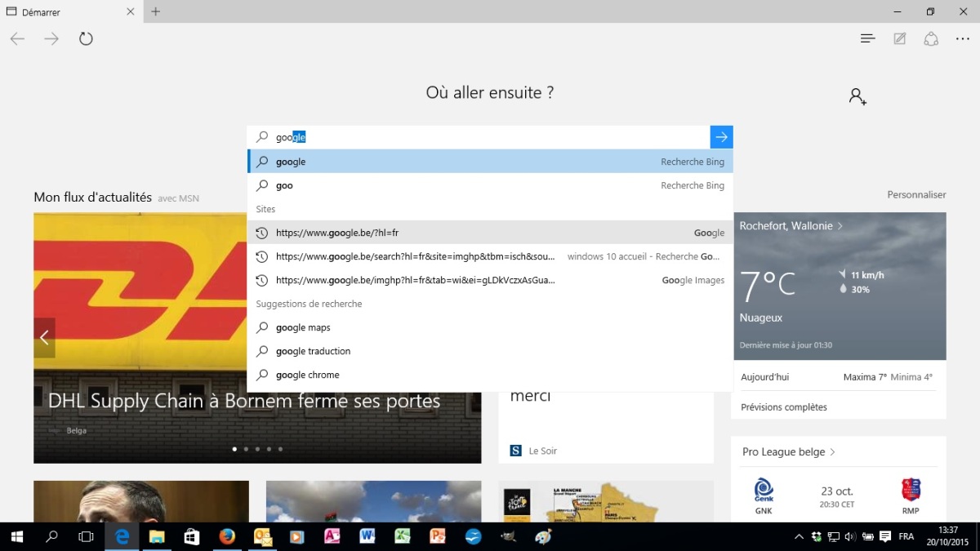Select suggestion 'google maps'

pyautogui.click(x=490, y=327)
